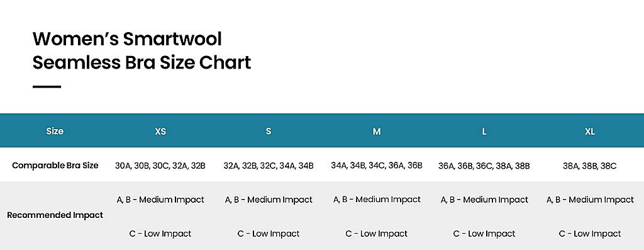Click Medium Impact text under M column
This screenshot has width=644, height=250.
pos(388,200)
